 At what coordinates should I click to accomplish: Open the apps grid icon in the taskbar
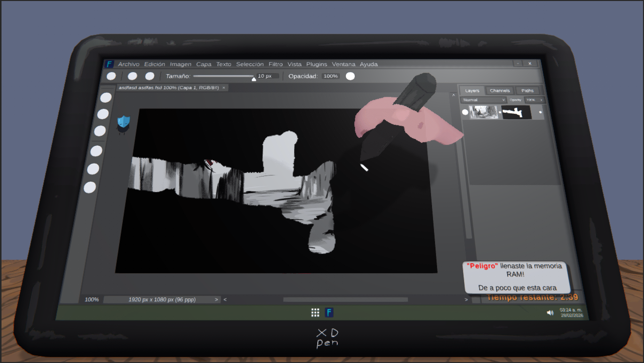click(315, 313)
